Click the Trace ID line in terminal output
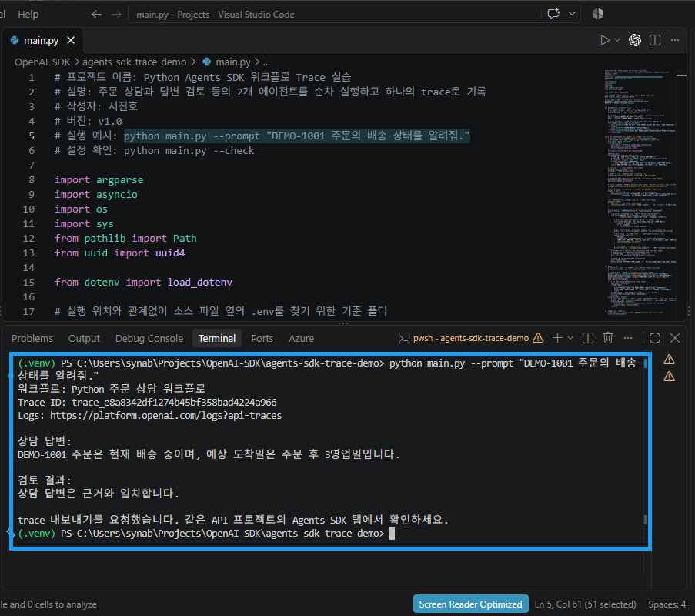This screenshot has width=695, height=616. (x=147, y=403)
